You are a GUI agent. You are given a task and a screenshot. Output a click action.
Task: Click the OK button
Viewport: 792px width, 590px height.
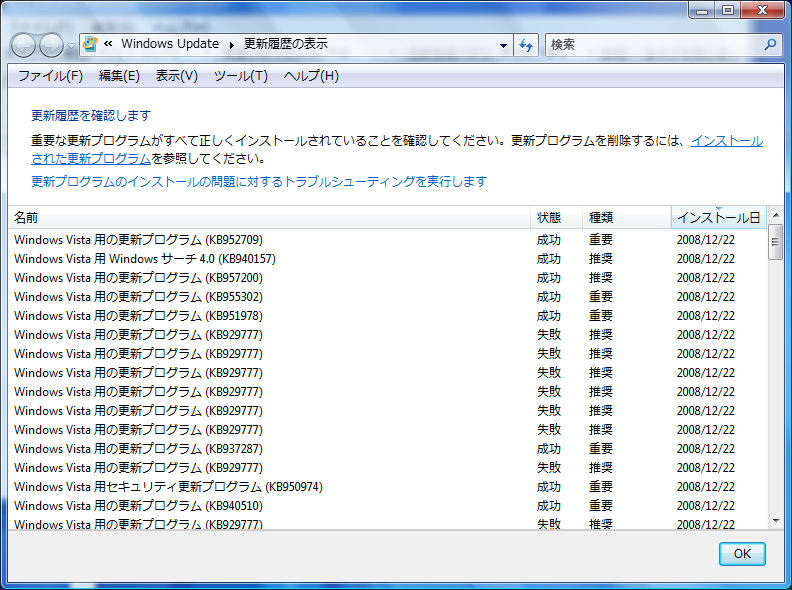[x=742, y=554]
